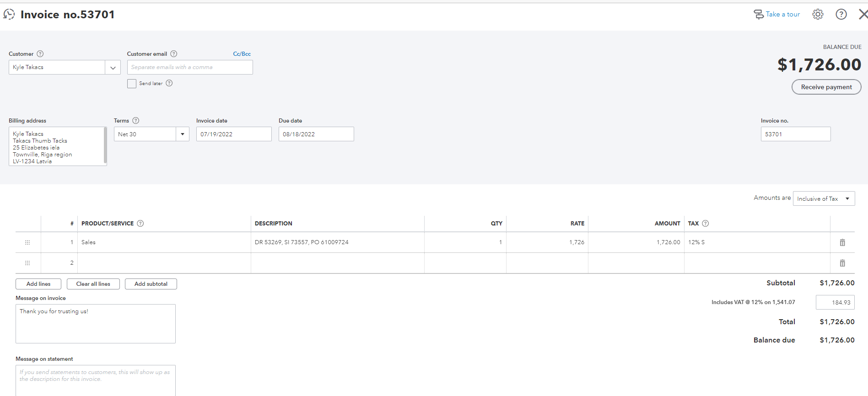This screenshot has height=396, width=868.
Task: Click the Message on statement box
Action: click(96, 380)
